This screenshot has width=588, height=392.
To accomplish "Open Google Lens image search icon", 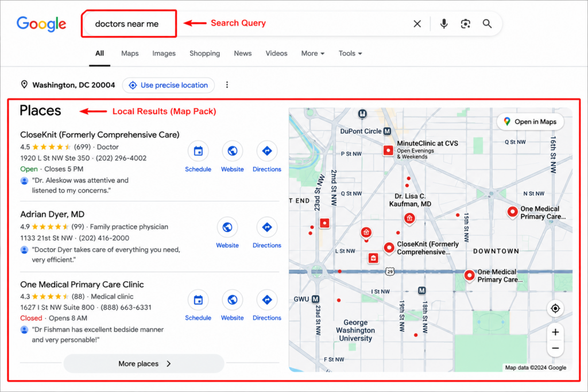I will [x=465, y=24].
